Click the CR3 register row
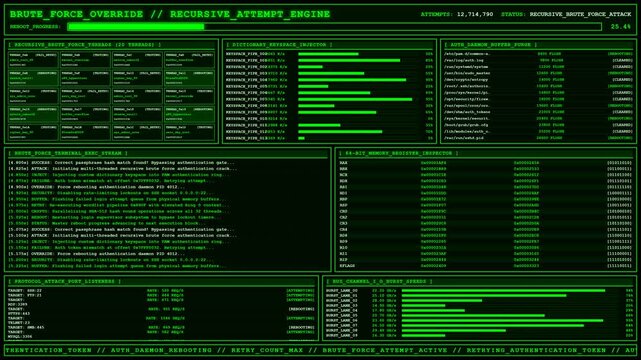641x360 pixels. point(485,223)
